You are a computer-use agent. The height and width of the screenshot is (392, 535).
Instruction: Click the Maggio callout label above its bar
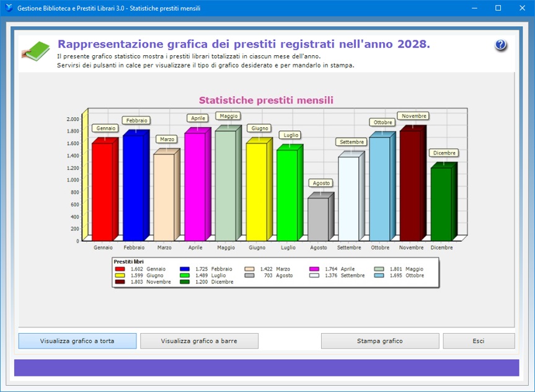point(229,116)
